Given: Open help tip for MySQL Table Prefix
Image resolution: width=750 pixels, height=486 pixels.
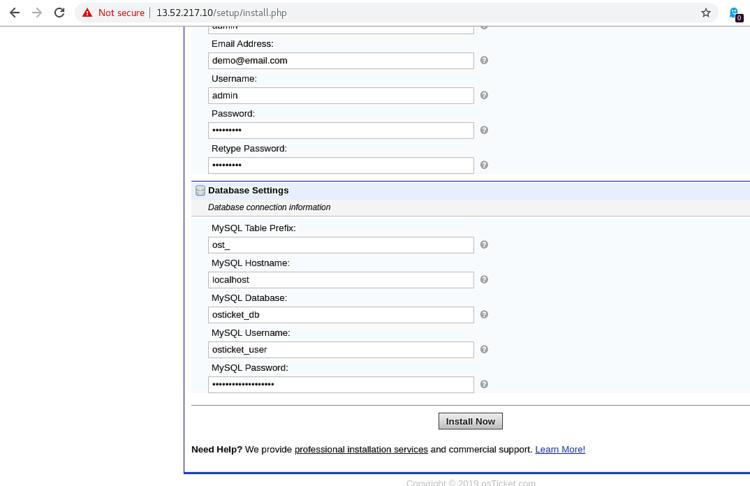Looking at the screenshot, I should [484, 245].
